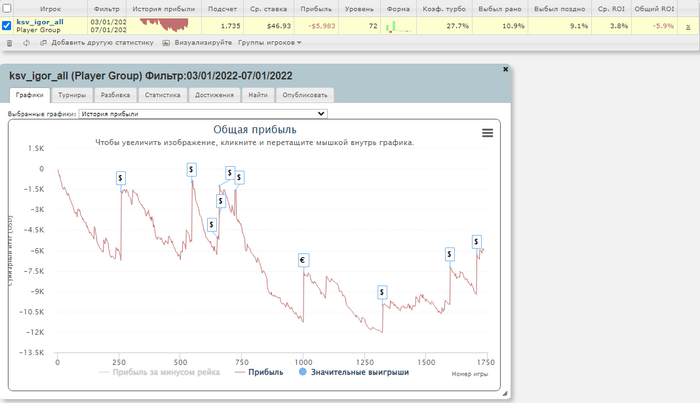Click the ksv_igor_all player link
Image resolution: width=700 pixels, height=403 pixels.
pos(40,22)
